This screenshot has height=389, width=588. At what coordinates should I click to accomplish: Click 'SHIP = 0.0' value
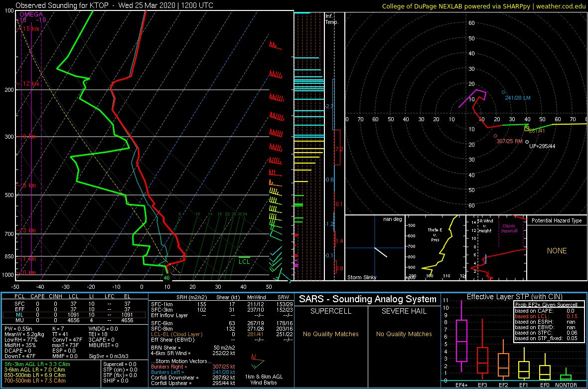[x=116, y=381]
